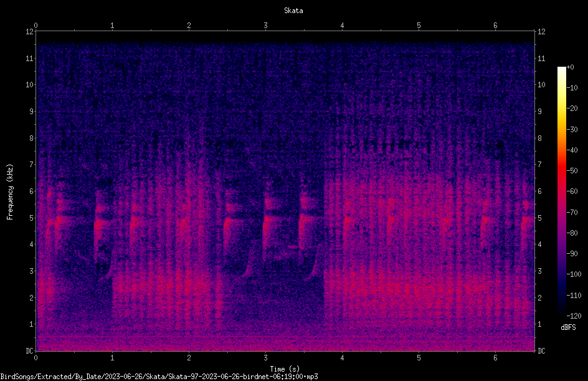
Task: Click the bottom time axis "3" label
Action: tap(265, 358)
